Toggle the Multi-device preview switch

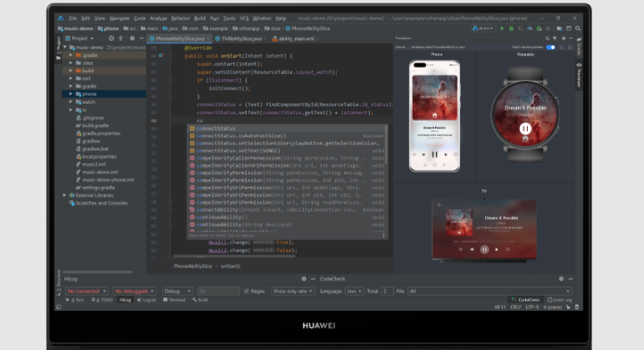pos(551,47)
